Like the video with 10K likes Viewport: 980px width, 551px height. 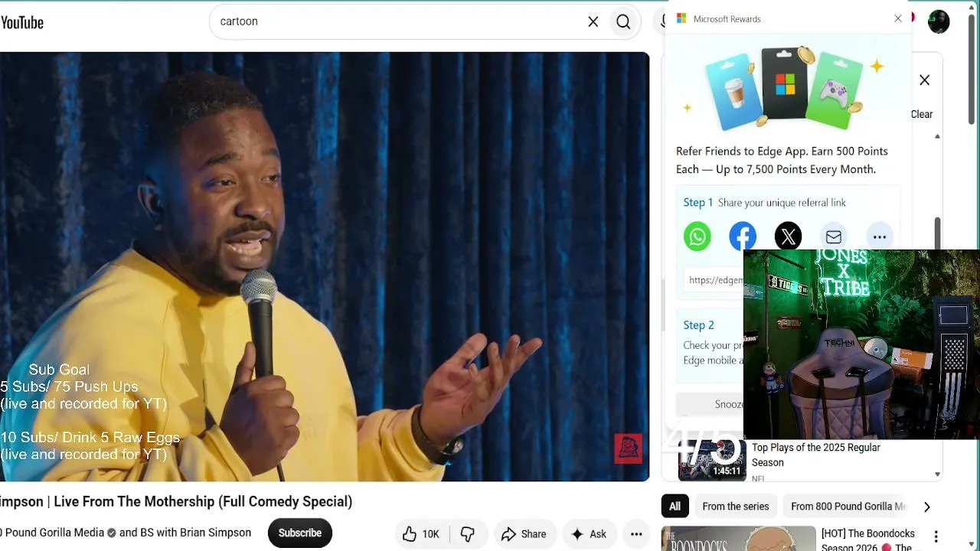point(422,534)
